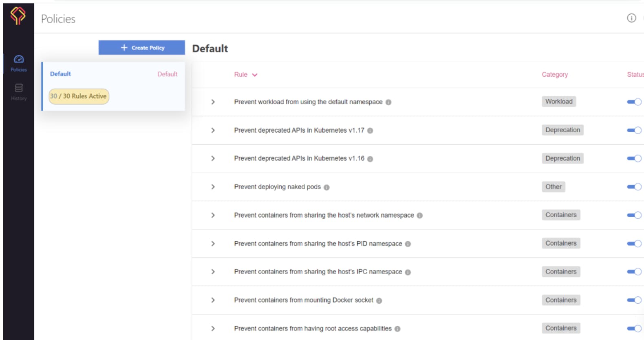Click pink Default label on policy card
Viewport: 644px width, 340px height.
pyautogui.click(x=168, y=74)
